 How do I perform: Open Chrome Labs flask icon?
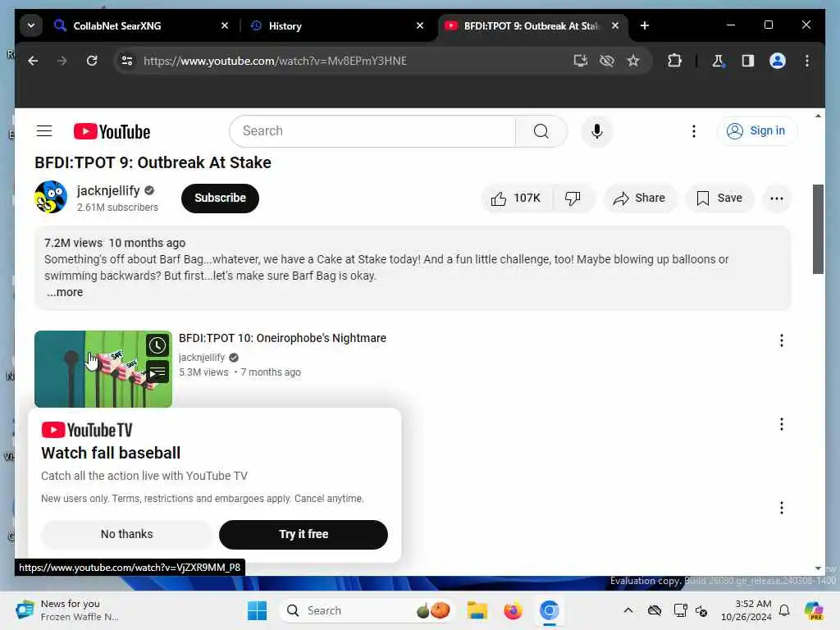tap(718, 61)
